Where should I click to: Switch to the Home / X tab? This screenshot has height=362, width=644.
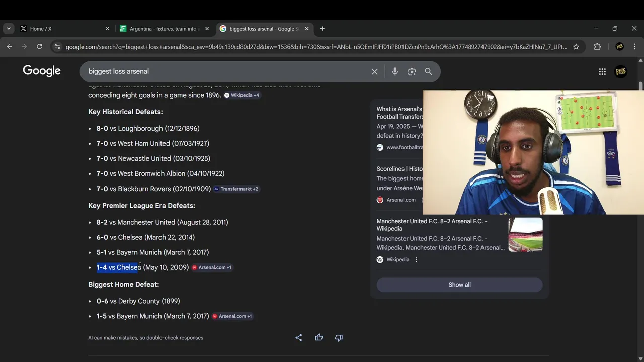coord(65,29)
